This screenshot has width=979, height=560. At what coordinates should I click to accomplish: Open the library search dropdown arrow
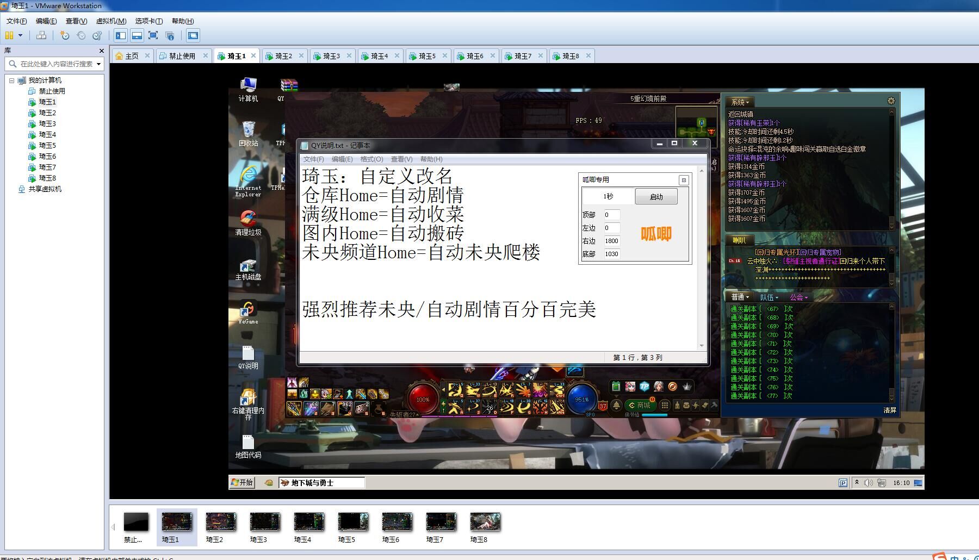(98, 64)
